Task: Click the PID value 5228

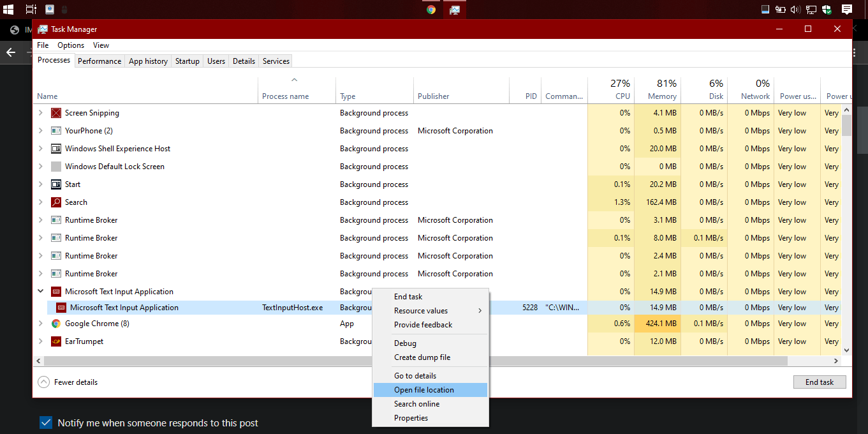Action: [x=530, y=308]
